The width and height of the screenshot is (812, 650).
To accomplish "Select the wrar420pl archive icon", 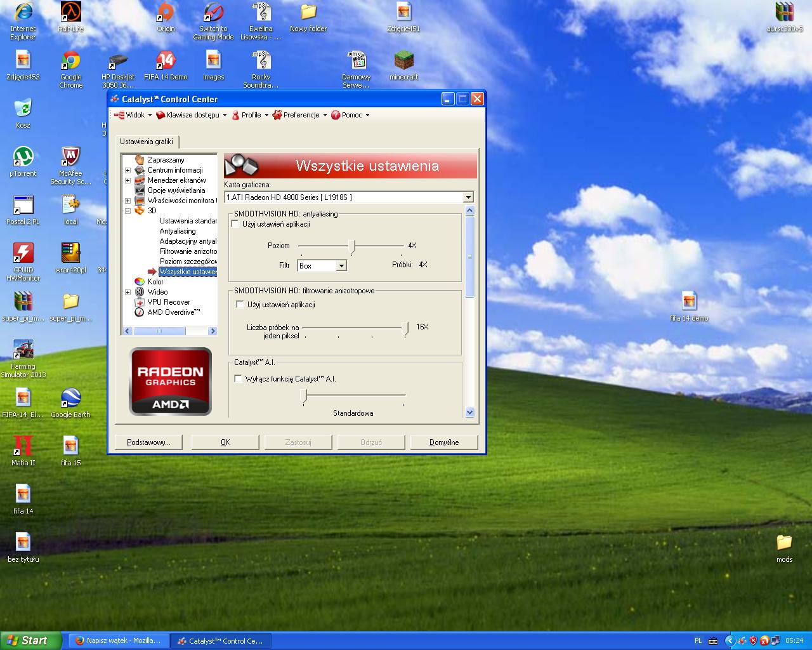I will click(x=70, y=259).
